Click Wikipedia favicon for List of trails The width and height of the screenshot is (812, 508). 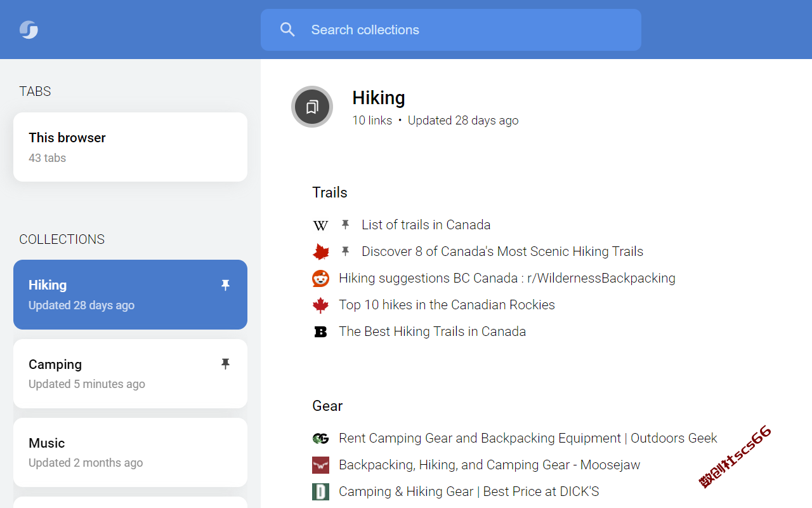[x=321, y=225]
